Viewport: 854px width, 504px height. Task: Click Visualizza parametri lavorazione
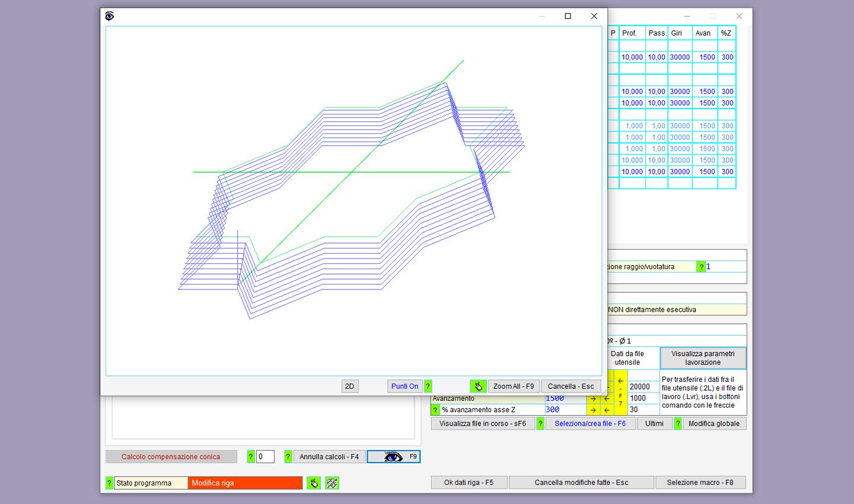coord(703,358)
